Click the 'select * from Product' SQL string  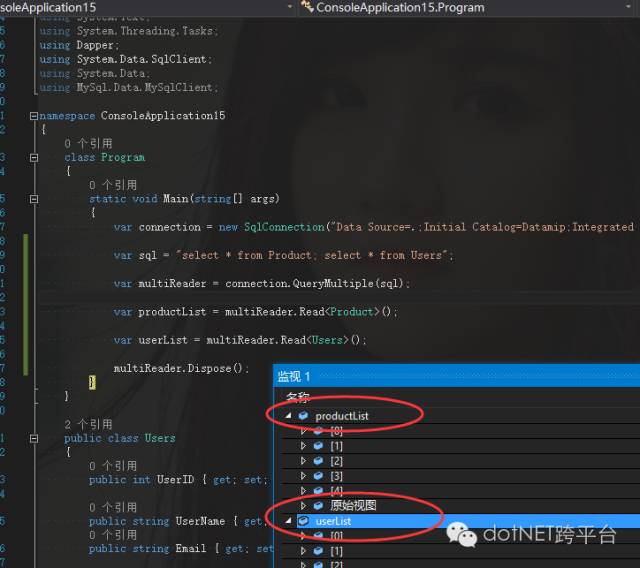pyautogui.click(x=247, y=255)
